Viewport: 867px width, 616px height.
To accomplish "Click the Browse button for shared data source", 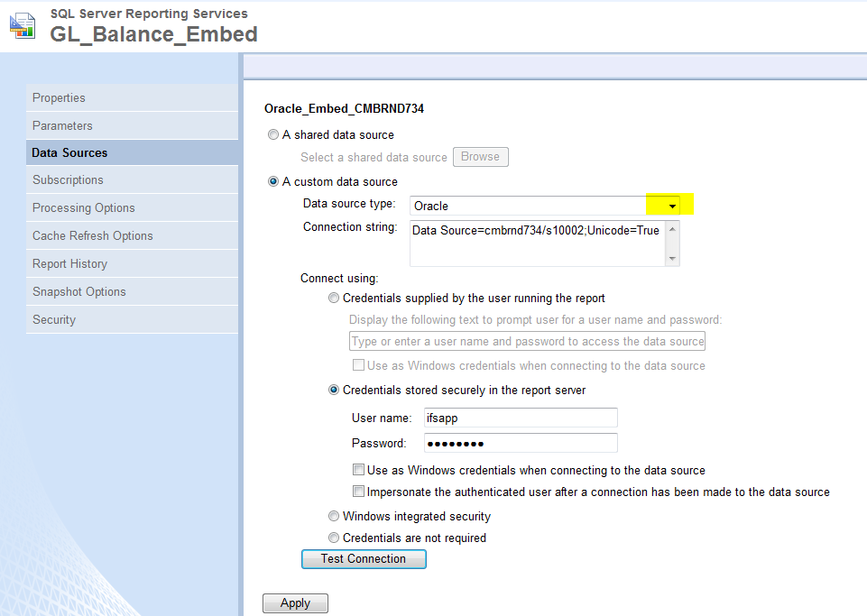I will (x=480, y=156).
